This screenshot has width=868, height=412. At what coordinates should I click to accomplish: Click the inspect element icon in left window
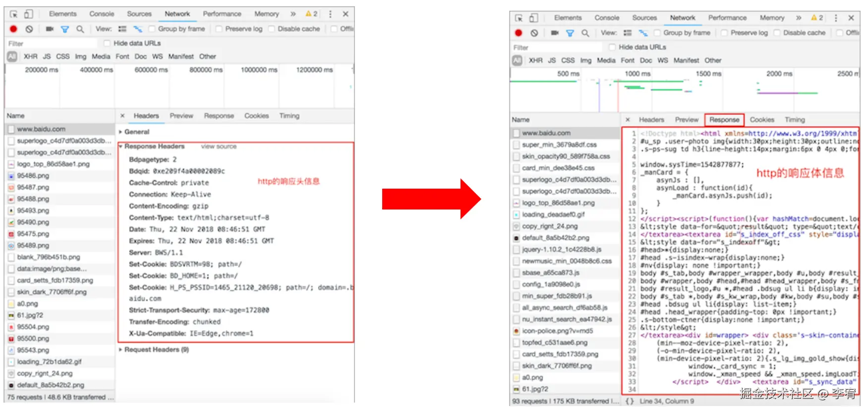point(13,14)
